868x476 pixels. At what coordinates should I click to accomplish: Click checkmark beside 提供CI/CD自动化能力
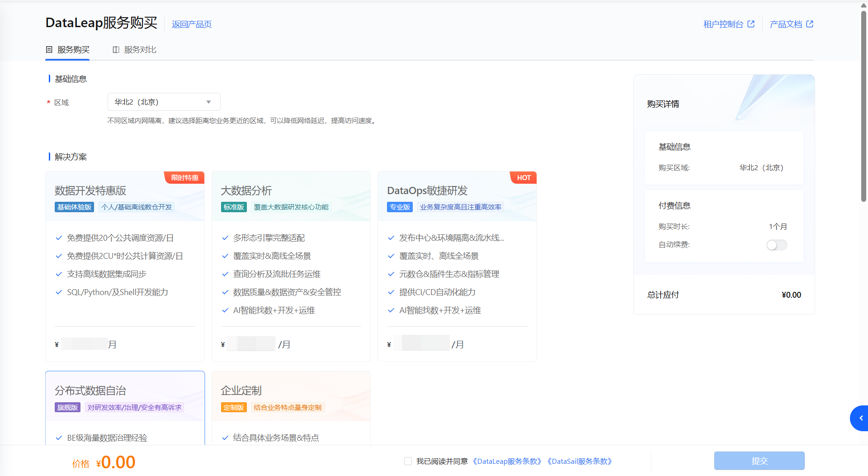391,292
